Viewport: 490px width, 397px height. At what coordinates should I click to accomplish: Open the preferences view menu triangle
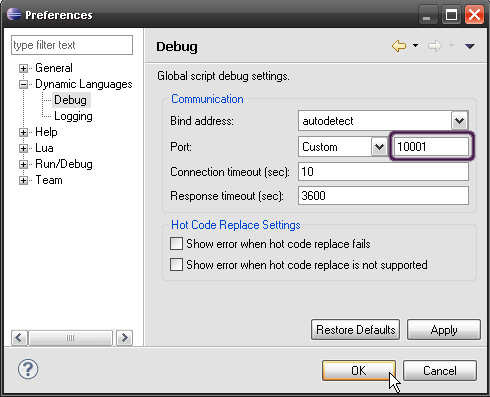(470, 46)
